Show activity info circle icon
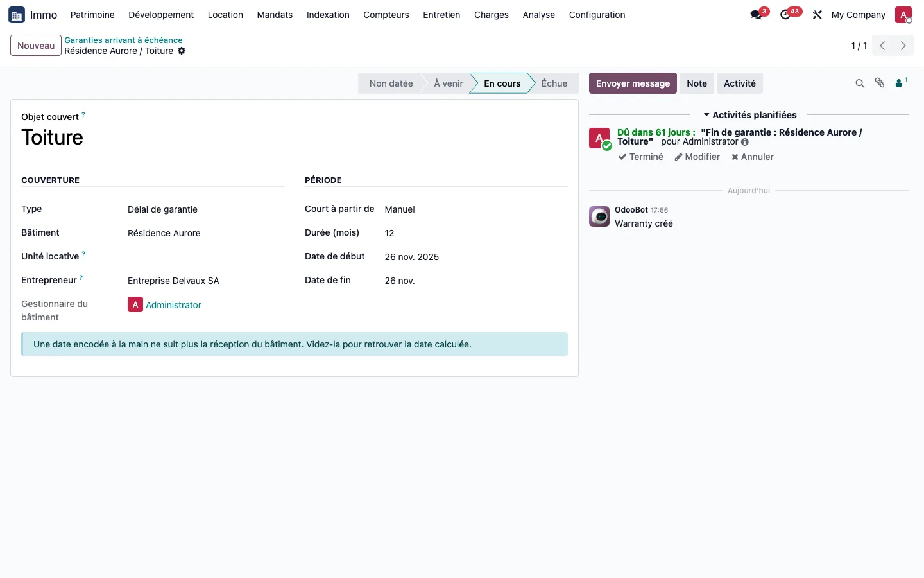Viewport: 924px width, 578px height. [745, 142]
